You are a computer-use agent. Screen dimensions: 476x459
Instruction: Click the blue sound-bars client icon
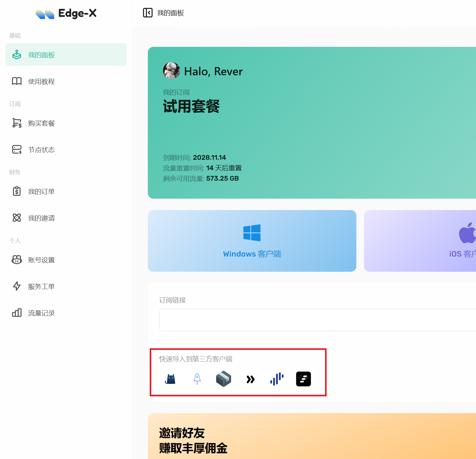click(x=277, y=379)
